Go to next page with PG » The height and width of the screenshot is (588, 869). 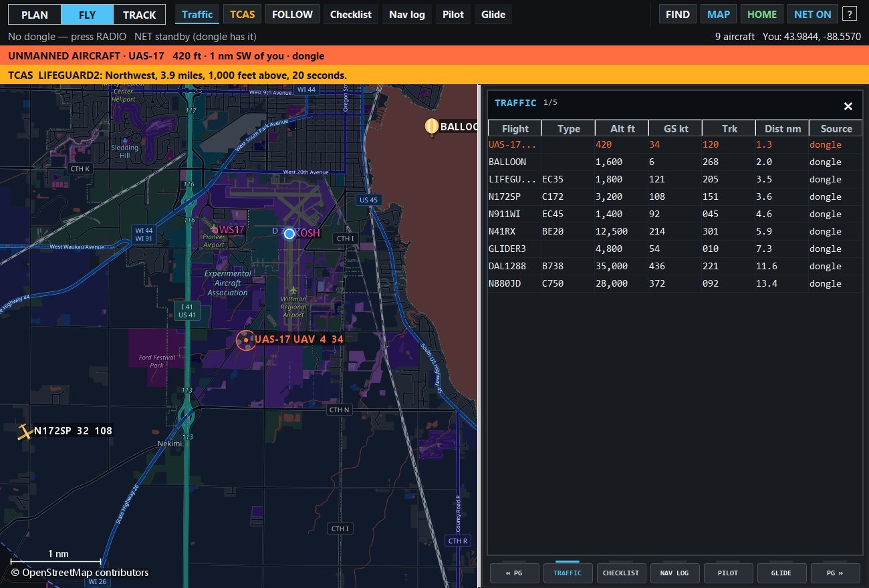coord(835,573)
